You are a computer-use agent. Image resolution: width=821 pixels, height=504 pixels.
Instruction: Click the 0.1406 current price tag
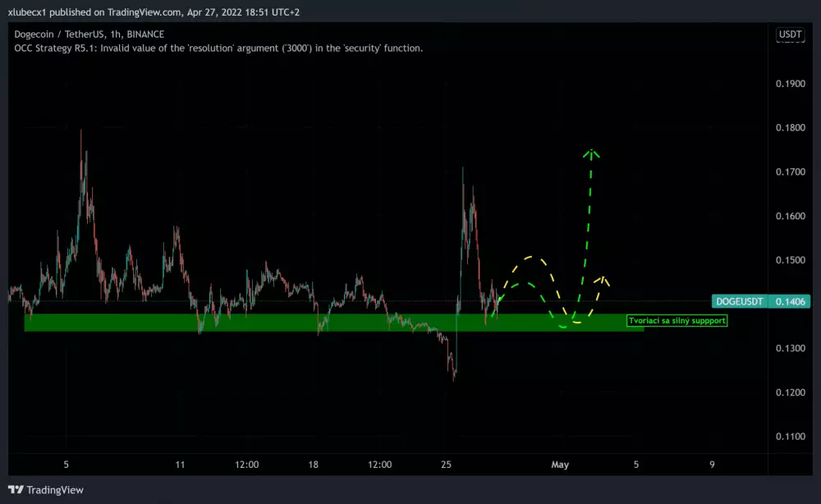coord(791,301)
